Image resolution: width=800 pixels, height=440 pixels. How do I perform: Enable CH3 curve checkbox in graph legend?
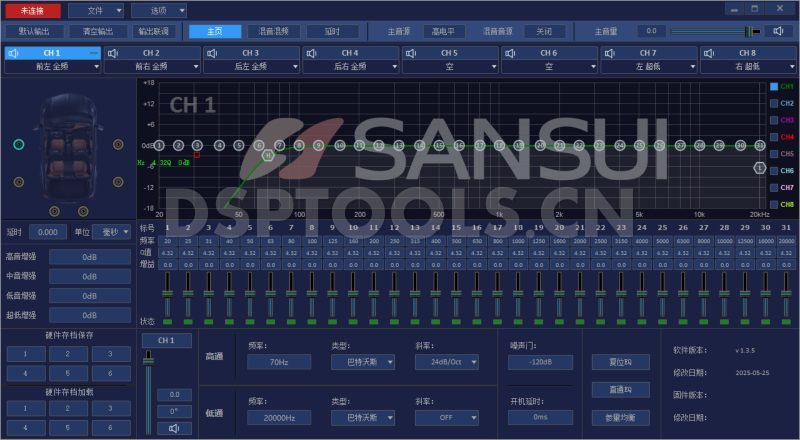click(774, 120)
